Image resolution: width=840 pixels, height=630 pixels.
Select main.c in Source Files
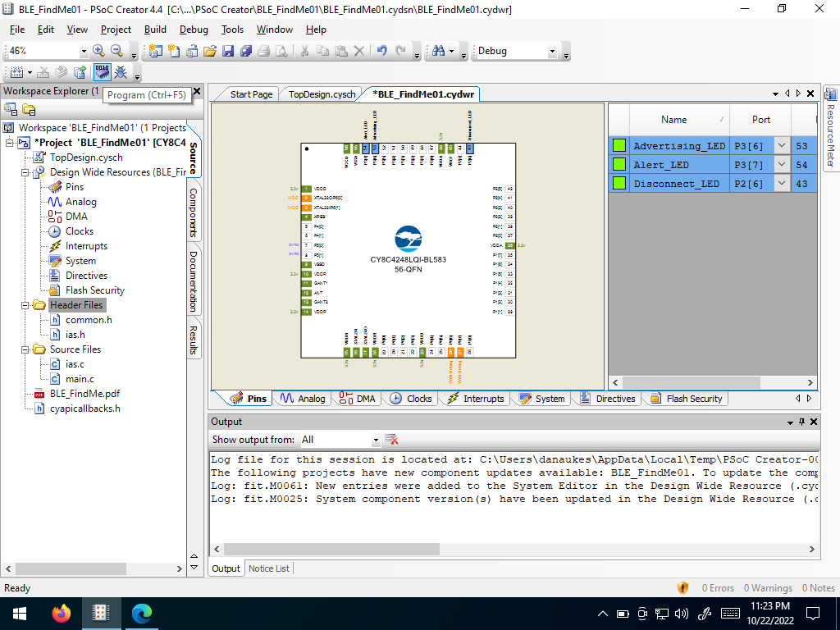tap(80, 379)
